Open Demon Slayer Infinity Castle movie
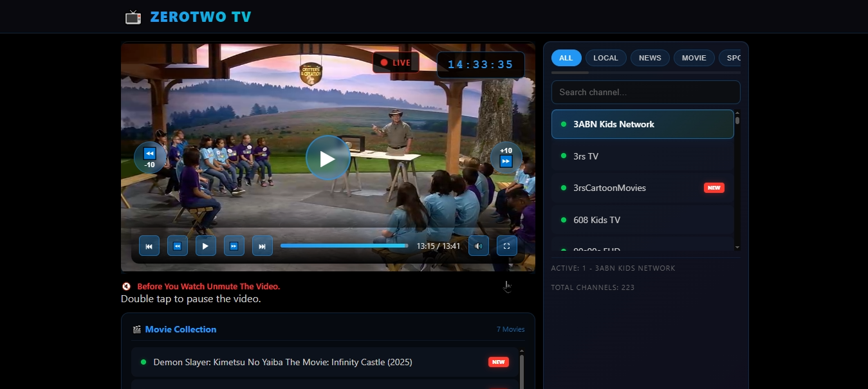868x389 pixels. [325, 362]
